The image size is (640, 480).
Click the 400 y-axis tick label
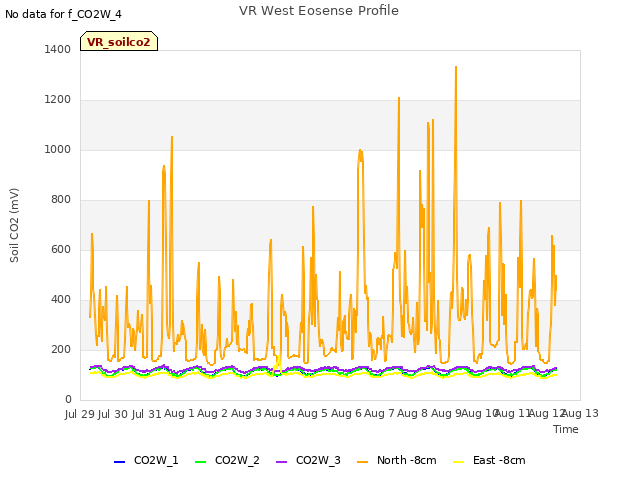[x=61, y=300]
